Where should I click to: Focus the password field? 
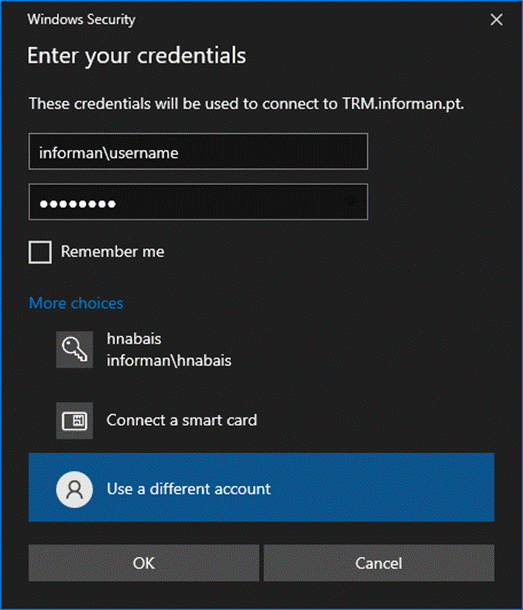pos(198,202)
